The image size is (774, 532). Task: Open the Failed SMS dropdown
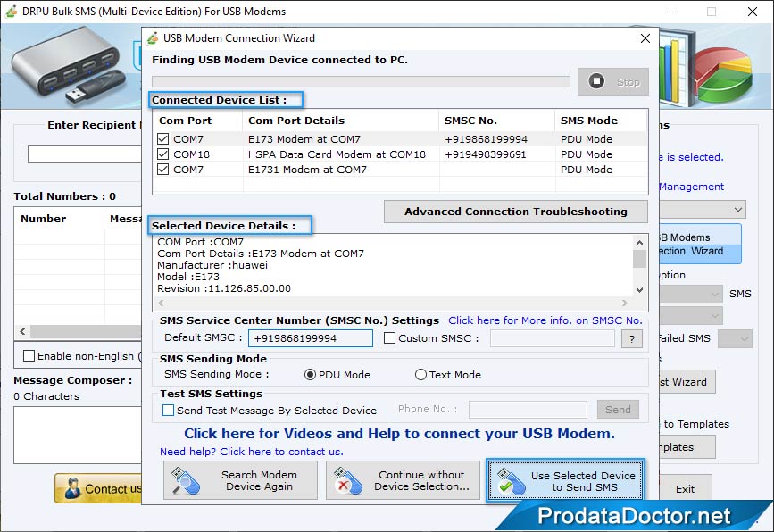click(735, 338)
